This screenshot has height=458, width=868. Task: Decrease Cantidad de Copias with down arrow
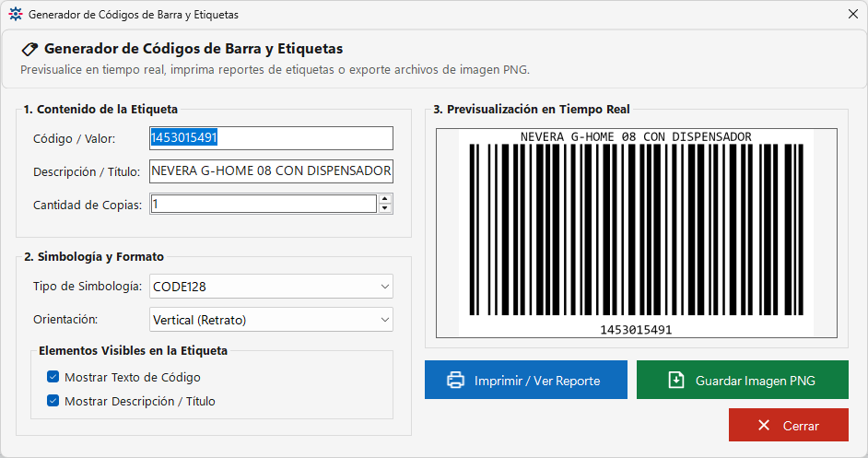coord(385,209)
